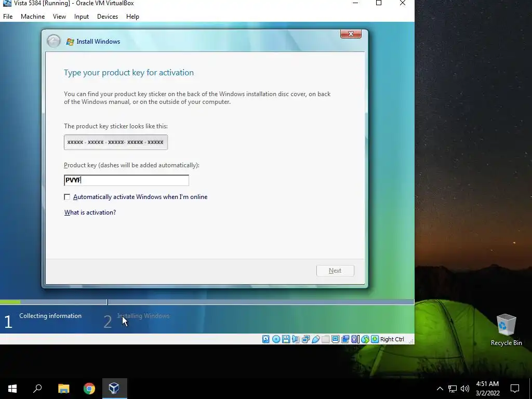The width and height of the screenshot is (532, 399).
Task: Click the green arrow keyboard capture icon
Action: (x=375, y=339)
